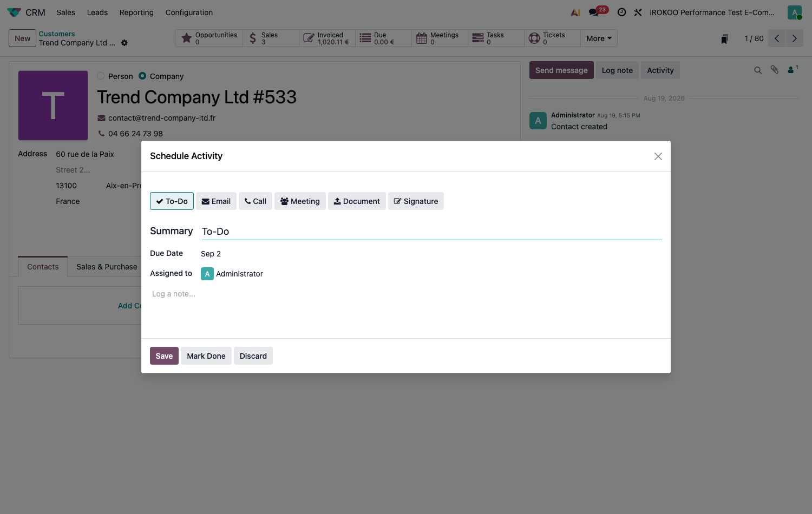This screenshot has width=812, height=514.
Task: Click into the Summary input field
Action: (431, 232)
